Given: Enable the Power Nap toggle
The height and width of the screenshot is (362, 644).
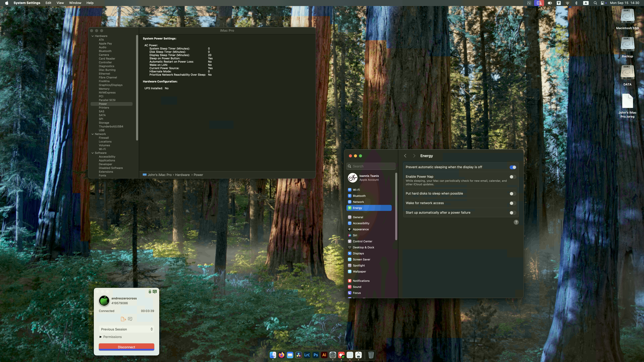Looking at the screenshot, I should [513, 177].
